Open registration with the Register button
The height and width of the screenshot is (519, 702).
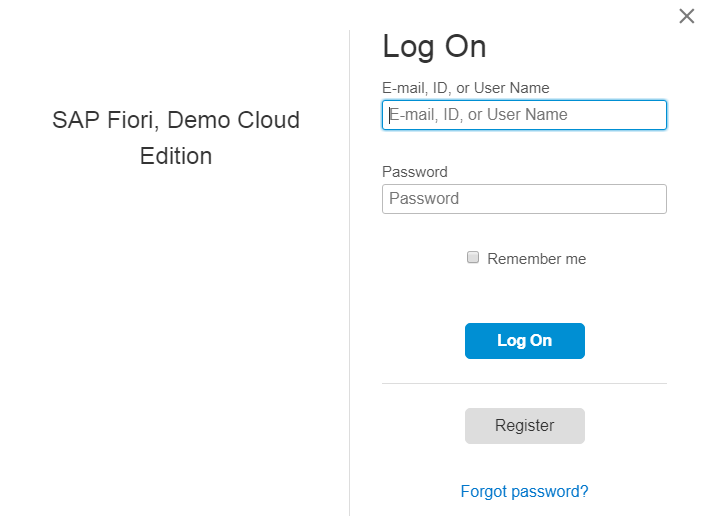(x=524, y=426)
